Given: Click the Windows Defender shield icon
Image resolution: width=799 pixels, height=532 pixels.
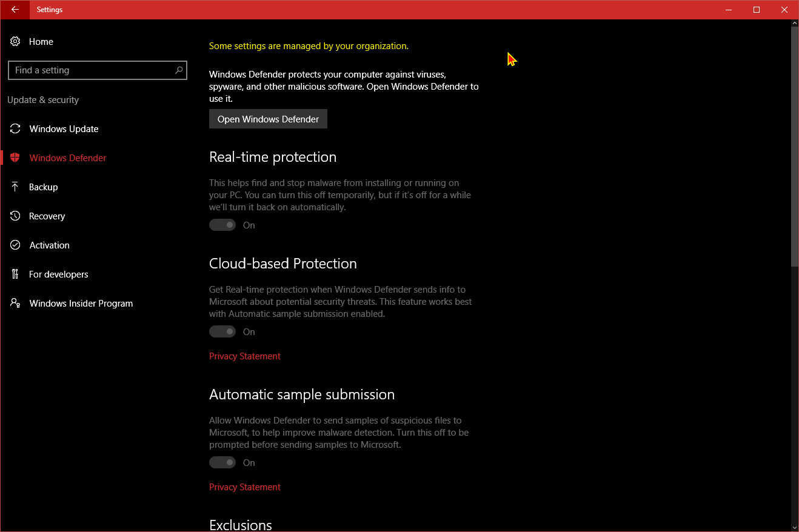Looking at the screenshot, I should coord(15,158).
